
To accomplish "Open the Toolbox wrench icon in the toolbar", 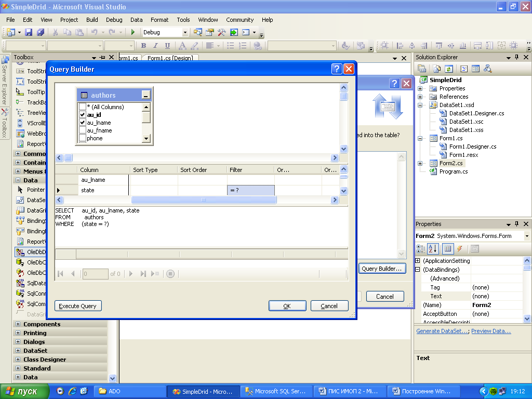I will coord(221,32).
